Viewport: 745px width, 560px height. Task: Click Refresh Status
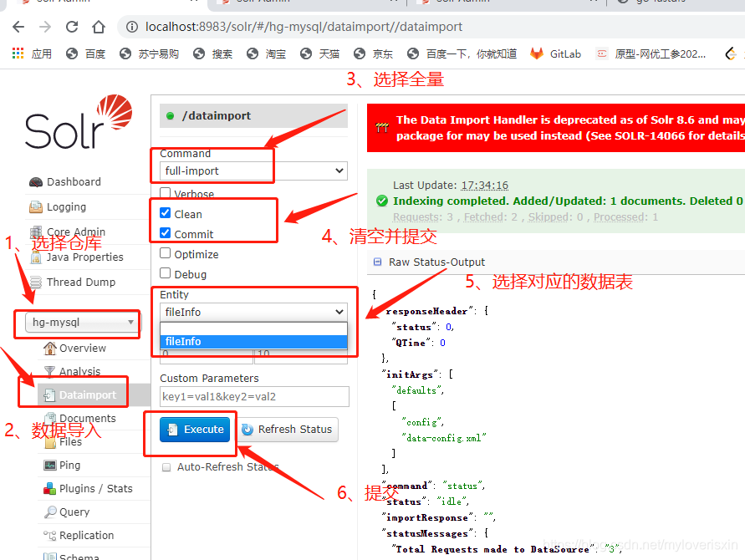coord(288,429)
